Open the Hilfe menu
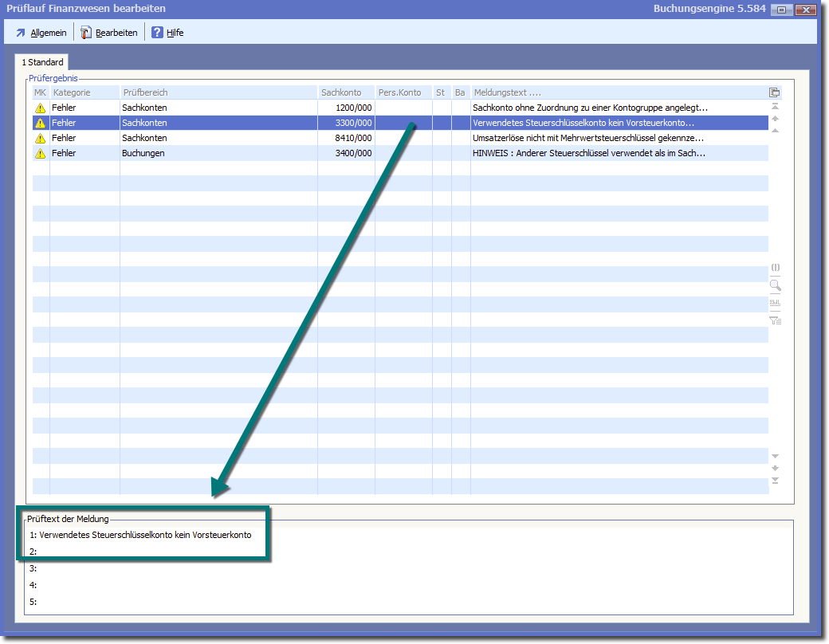 pyautogui.click(x=167, y=33)
